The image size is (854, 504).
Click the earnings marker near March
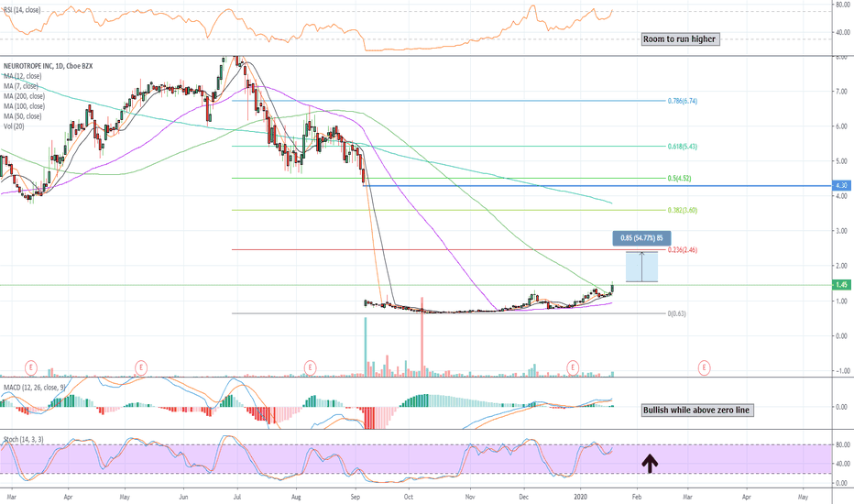[x=31, y=367]
